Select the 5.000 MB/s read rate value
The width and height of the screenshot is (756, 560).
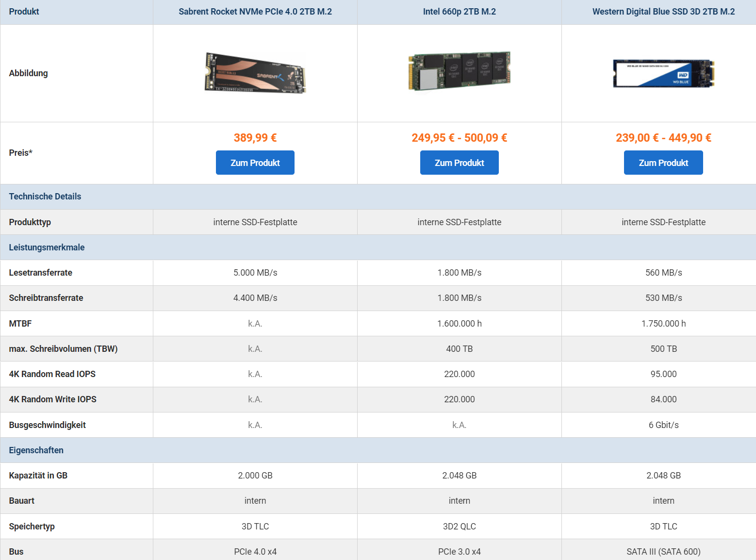[255, 273]
